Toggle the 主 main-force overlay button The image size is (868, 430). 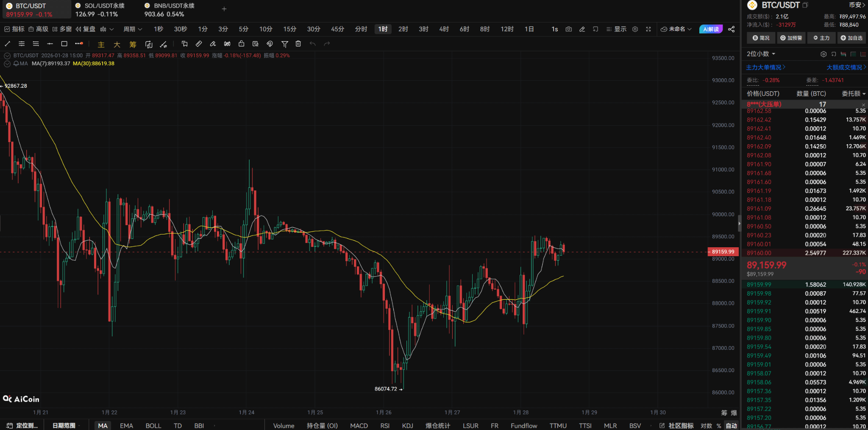point(101,44)
